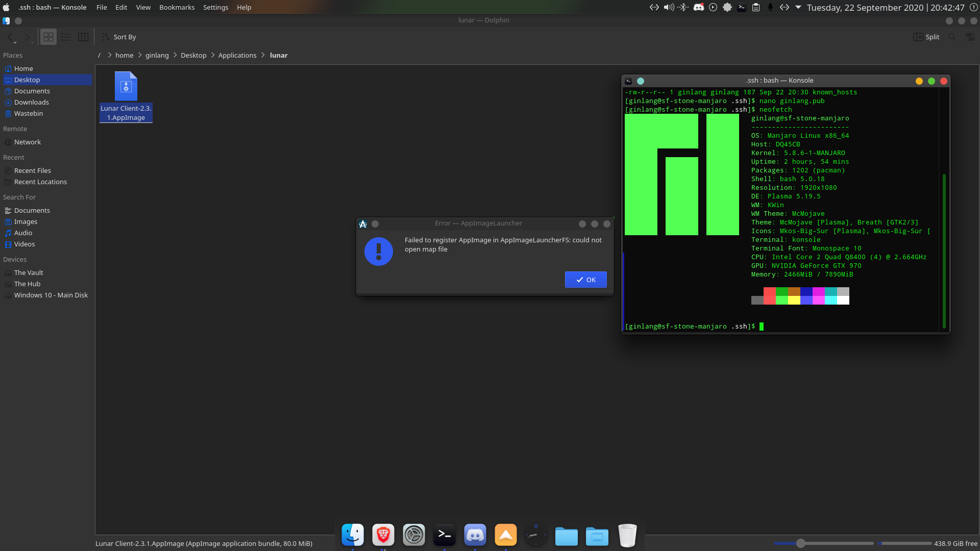Open the system tray expander arrow
Viewport: 980px width, 551px height.
[x=798, y=7]
